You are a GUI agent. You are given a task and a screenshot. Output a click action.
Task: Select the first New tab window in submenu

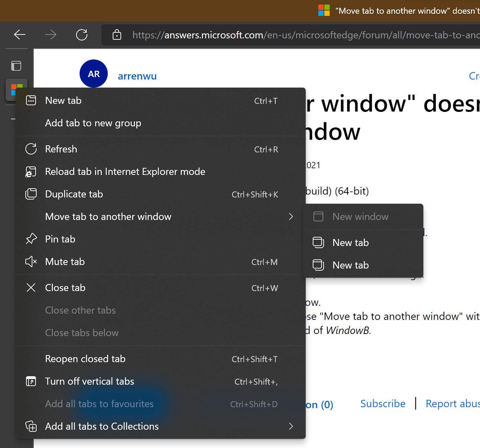363,243
